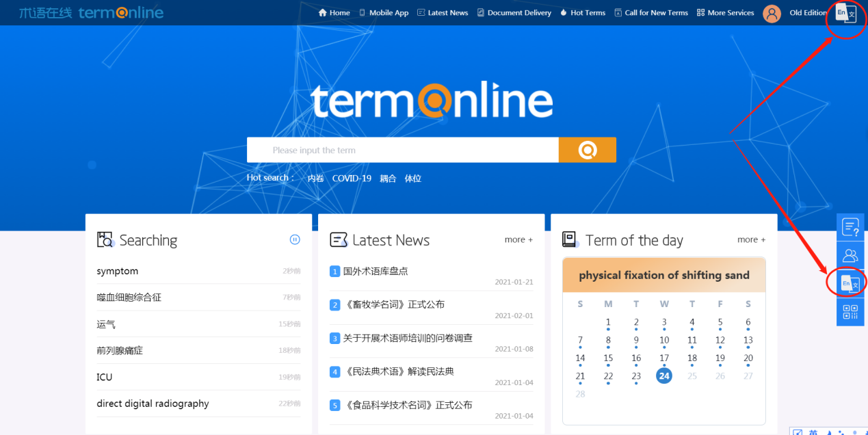Expand Term of the day more + link
Viewport: 868px width, 435px height.
tap(751, 239)
